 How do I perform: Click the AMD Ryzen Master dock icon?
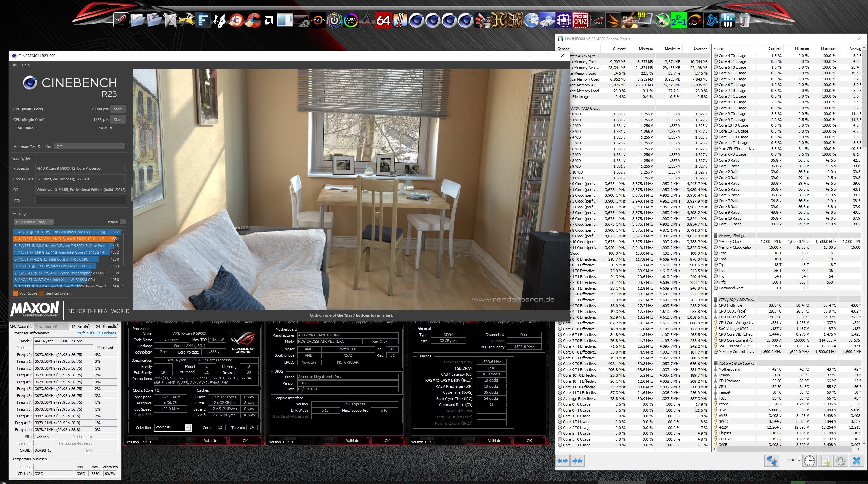pyautogui.click(x=318, y=20)
